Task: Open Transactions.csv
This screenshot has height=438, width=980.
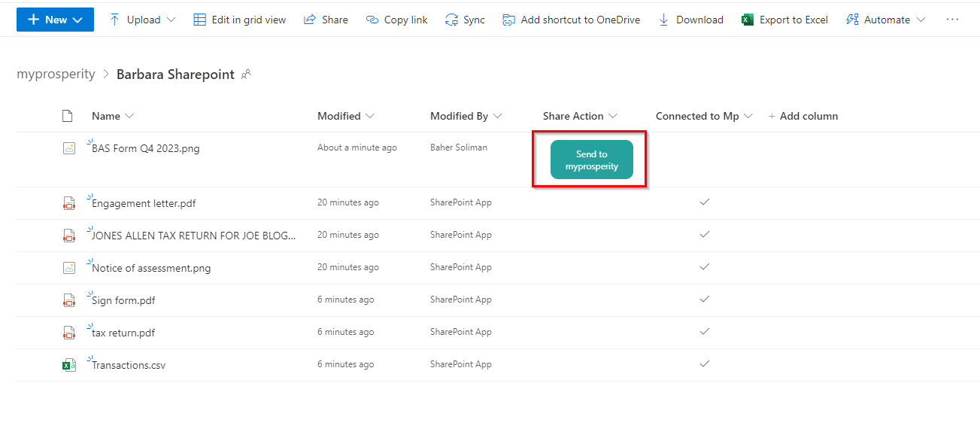Action: pos(129,365)
